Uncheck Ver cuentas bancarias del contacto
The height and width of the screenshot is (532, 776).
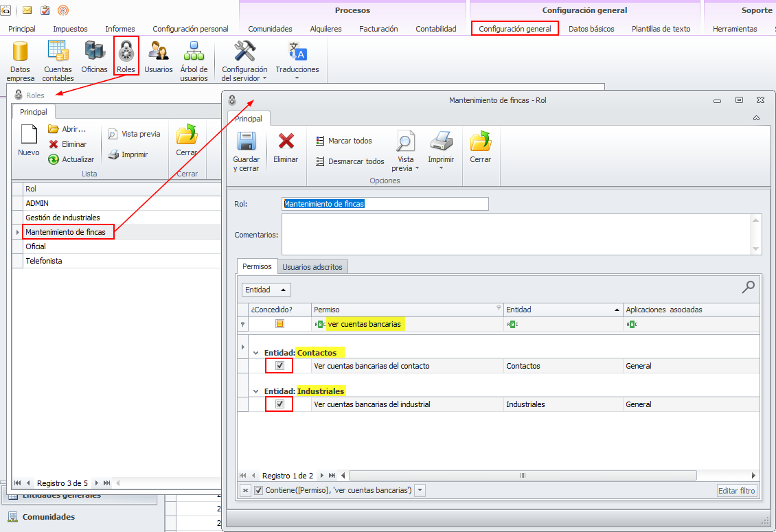click(x=279, y=366)
